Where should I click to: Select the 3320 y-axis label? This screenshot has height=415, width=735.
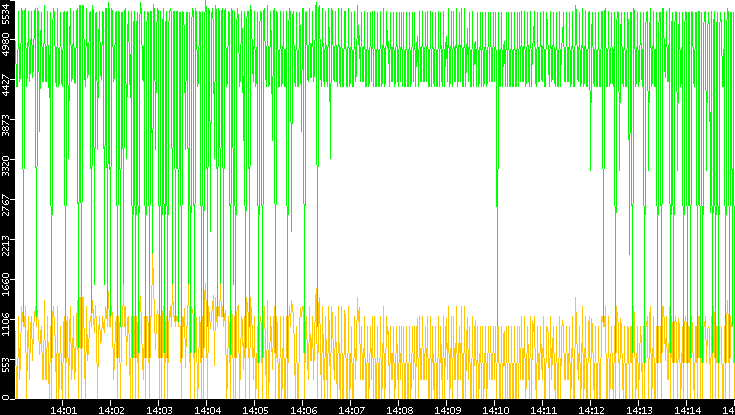pyautogui.click(x=6, y=166)
